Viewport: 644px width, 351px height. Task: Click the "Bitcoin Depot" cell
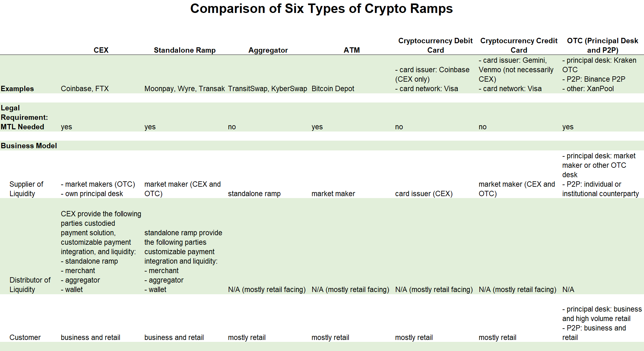click(x=333, y=89)
